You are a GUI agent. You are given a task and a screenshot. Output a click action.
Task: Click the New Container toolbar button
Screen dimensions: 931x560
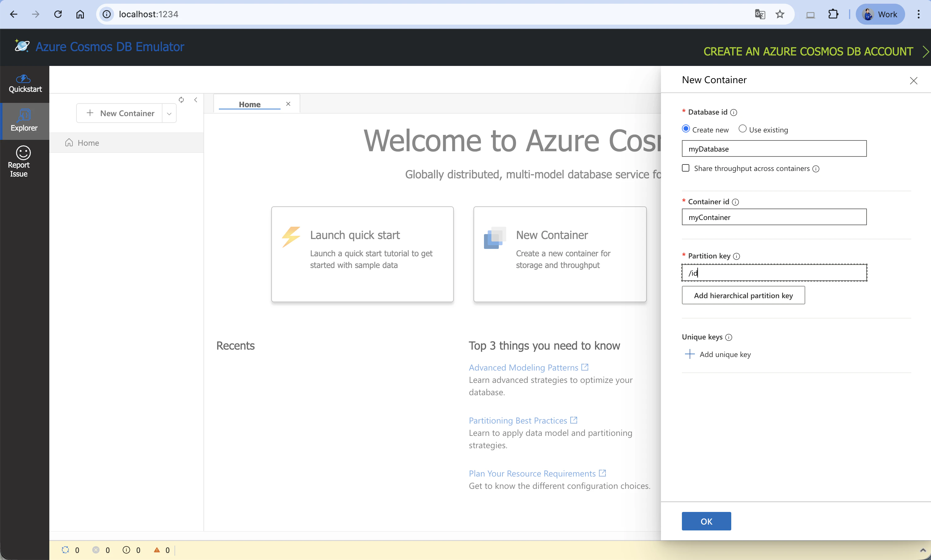click(120, 113)
